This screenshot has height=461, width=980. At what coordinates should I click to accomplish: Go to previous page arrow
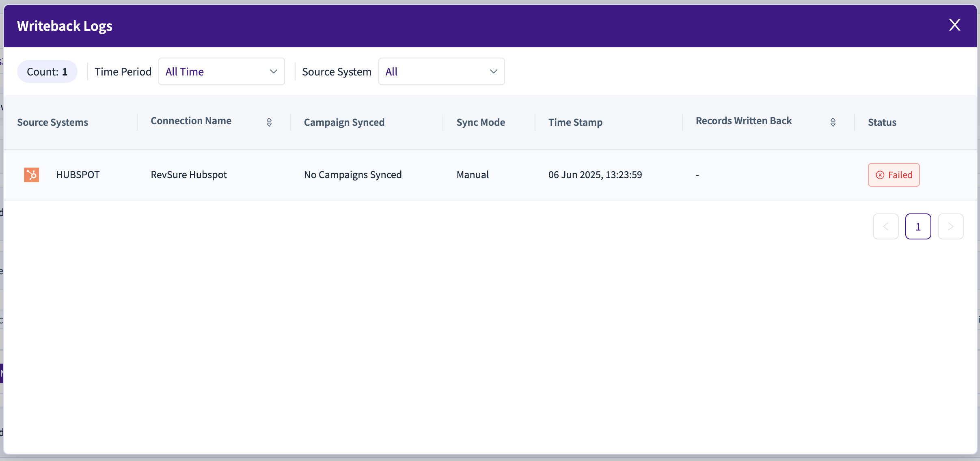pos(885,226)
